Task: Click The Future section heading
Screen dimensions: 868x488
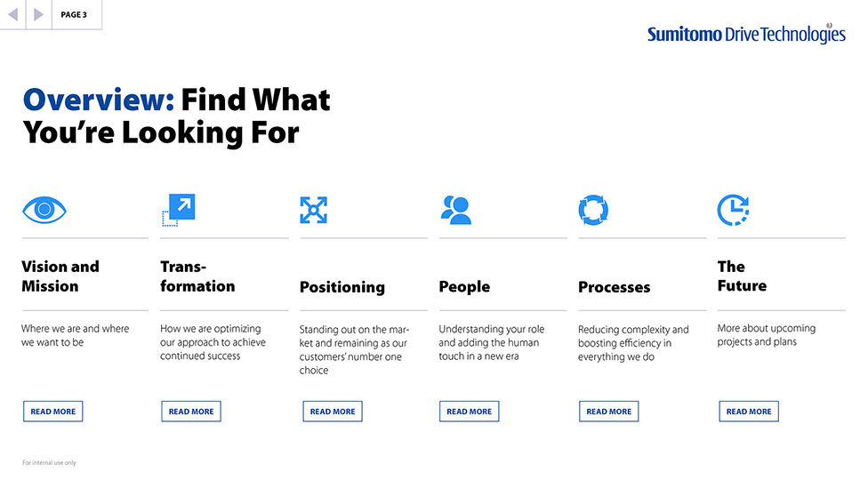Action: pyautogui.click(x=742, y=276)
